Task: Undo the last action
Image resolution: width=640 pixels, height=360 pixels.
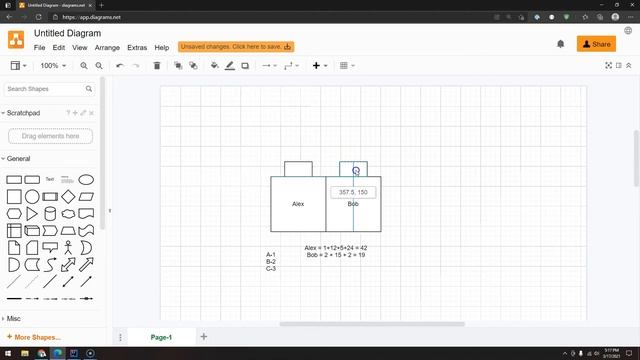Action: pyautogui.click(x=120, y=66)
